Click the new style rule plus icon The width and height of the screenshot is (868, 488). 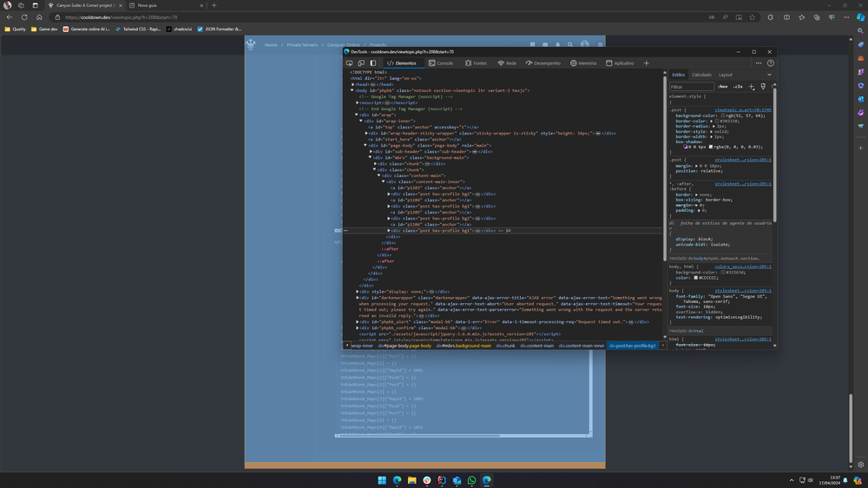click(x=752, y=87)
